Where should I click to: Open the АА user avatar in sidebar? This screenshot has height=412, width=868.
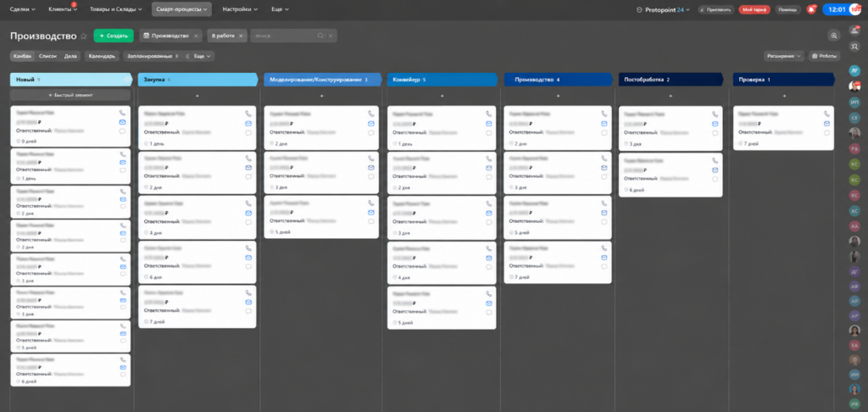tap(854, 226)
